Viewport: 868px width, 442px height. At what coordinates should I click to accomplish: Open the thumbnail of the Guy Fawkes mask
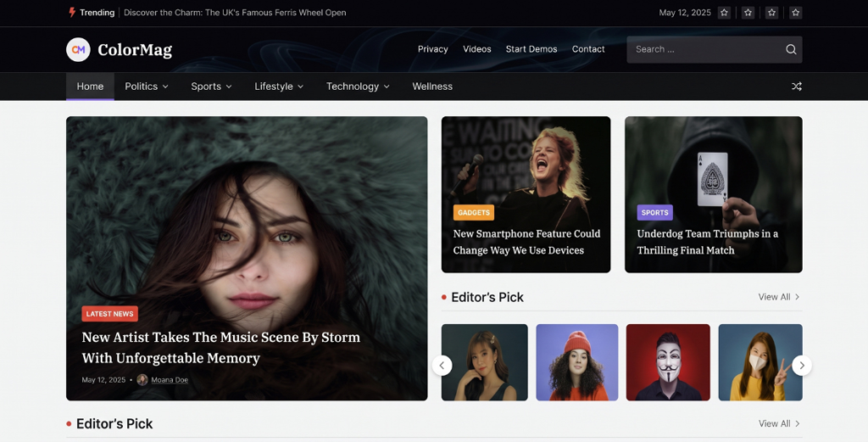pos(668,362)
